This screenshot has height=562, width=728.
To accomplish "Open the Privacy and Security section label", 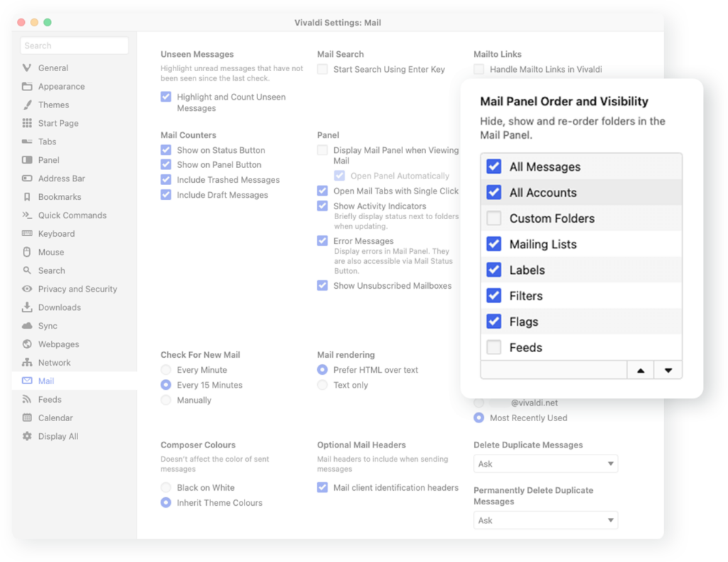I will point(77,289).
